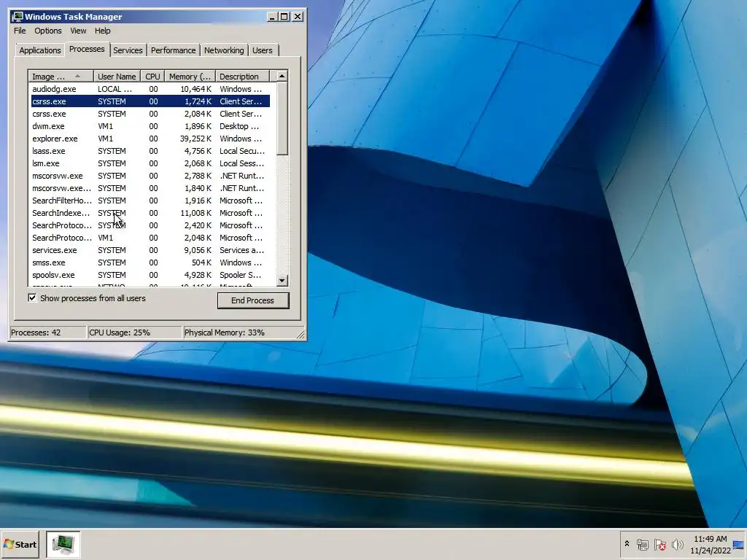
Task: Select the spoolsv.exe process
Action: click(x=150, y=275)
